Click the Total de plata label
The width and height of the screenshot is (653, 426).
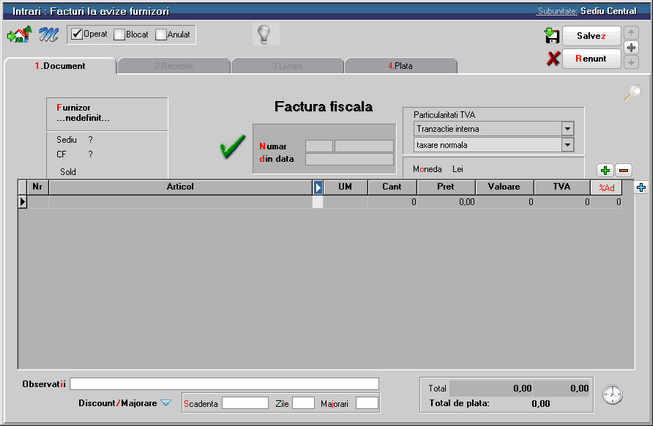[459, 403]
